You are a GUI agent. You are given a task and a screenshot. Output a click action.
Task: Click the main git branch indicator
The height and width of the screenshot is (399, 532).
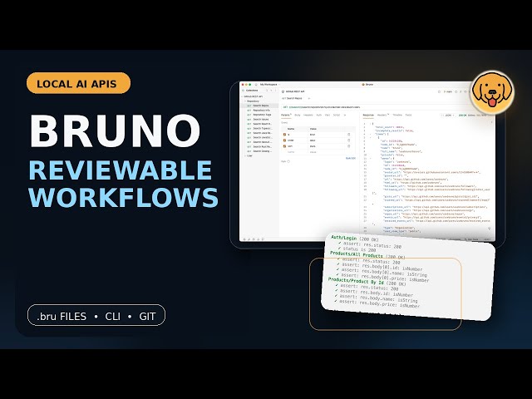447,91
